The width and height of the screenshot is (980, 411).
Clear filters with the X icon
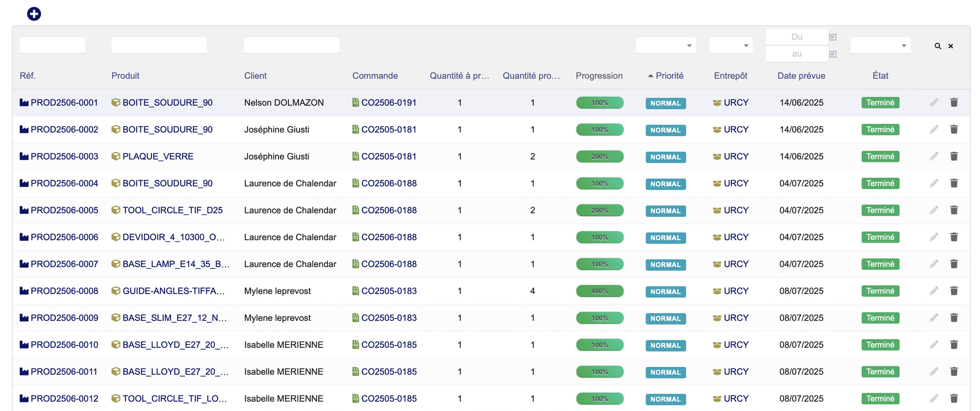(x=951, y=46)
